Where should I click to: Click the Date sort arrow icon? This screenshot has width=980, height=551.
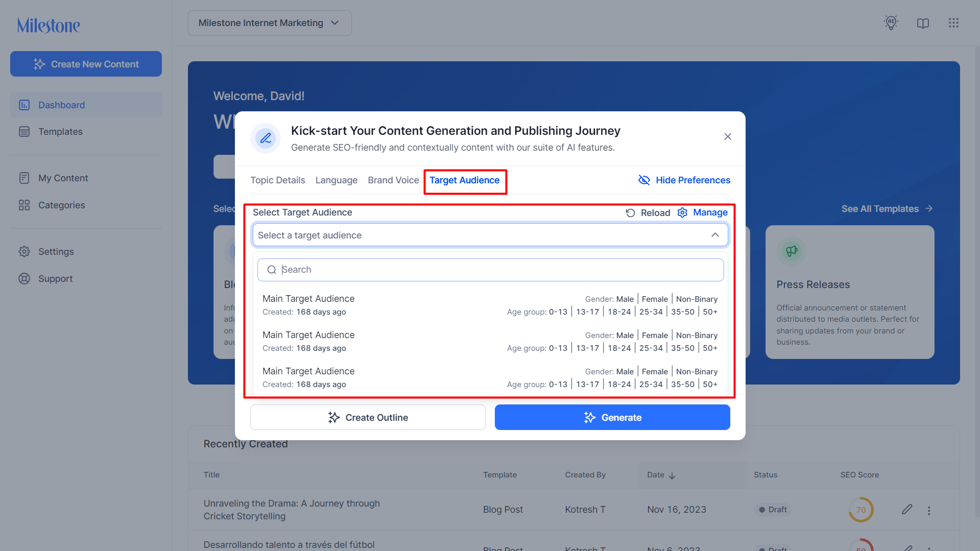point(672,475)
